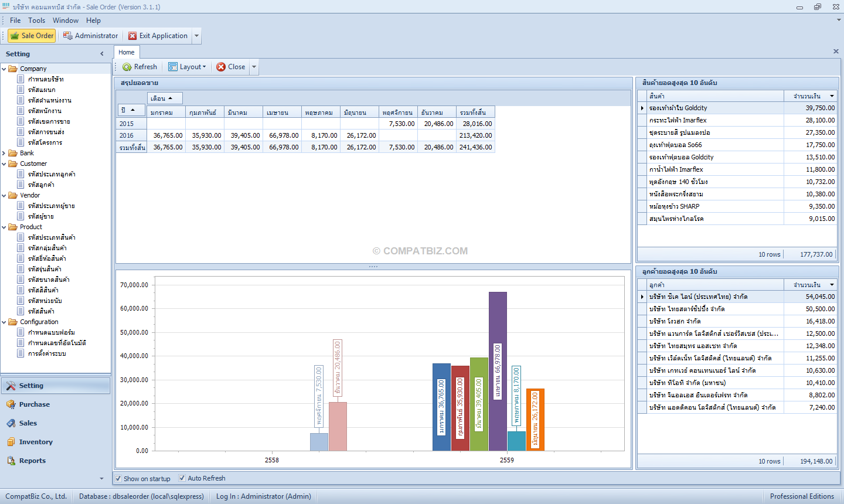Refresh the dashboard with Refresh icon
844x504 pixels.
127,67
